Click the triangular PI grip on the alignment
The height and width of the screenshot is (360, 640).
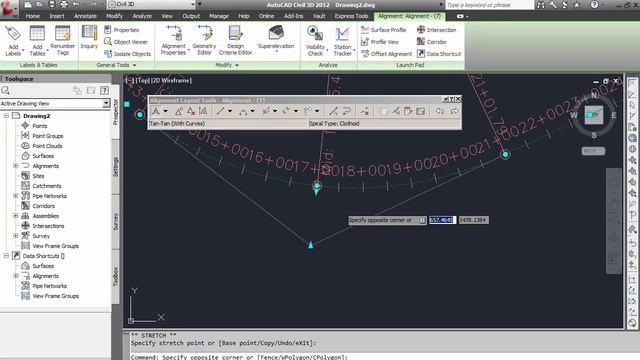(311, 245)
